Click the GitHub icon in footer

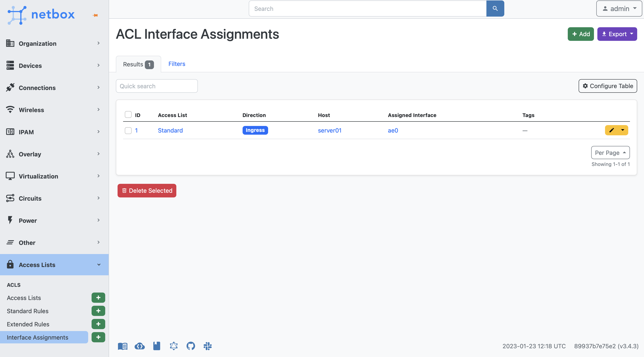pyautogui.click(x=191, y=346)
